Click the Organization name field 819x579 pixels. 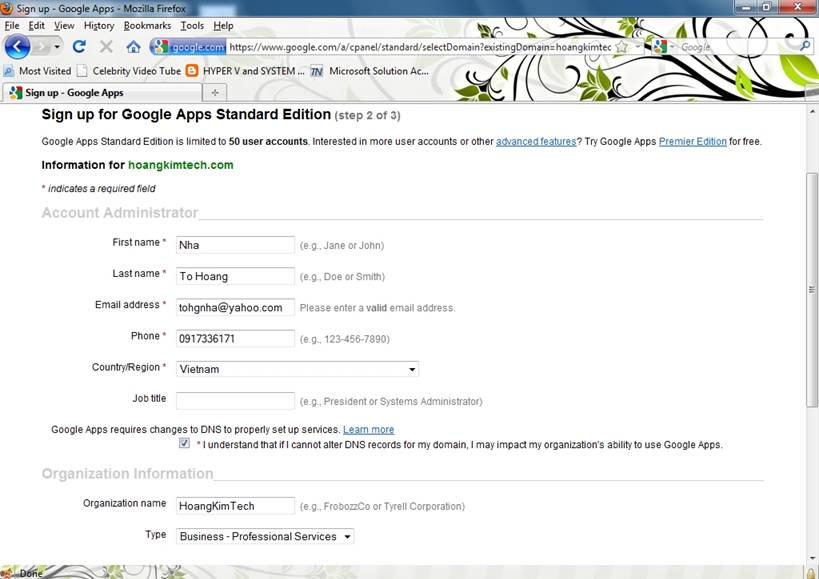(x=235, y=505)
